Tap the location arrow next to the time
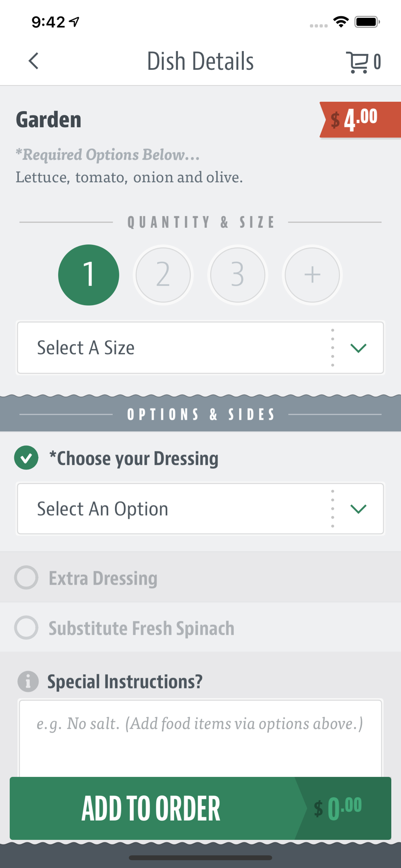401x868 pixels. tap(75, 22)
